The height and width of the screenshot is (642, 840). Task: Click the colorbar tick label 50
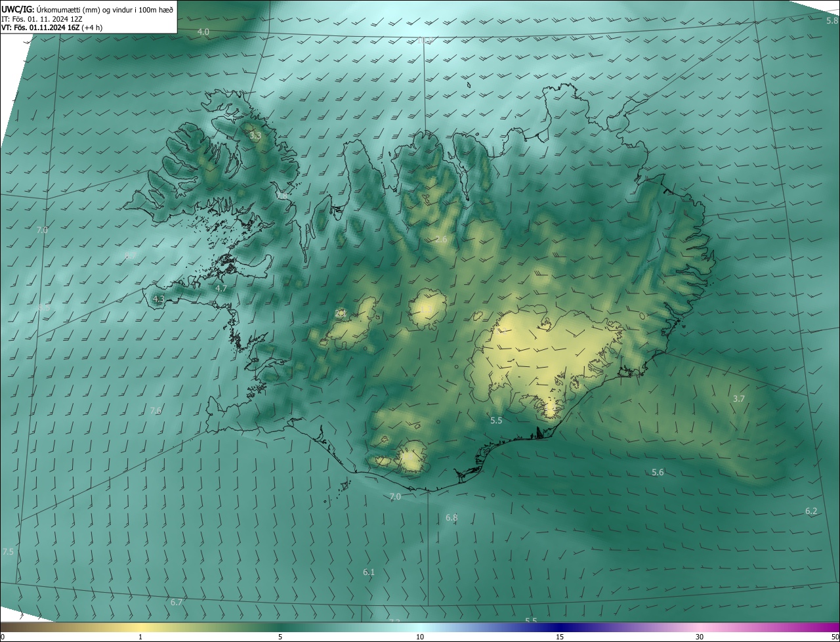[835, 637]
